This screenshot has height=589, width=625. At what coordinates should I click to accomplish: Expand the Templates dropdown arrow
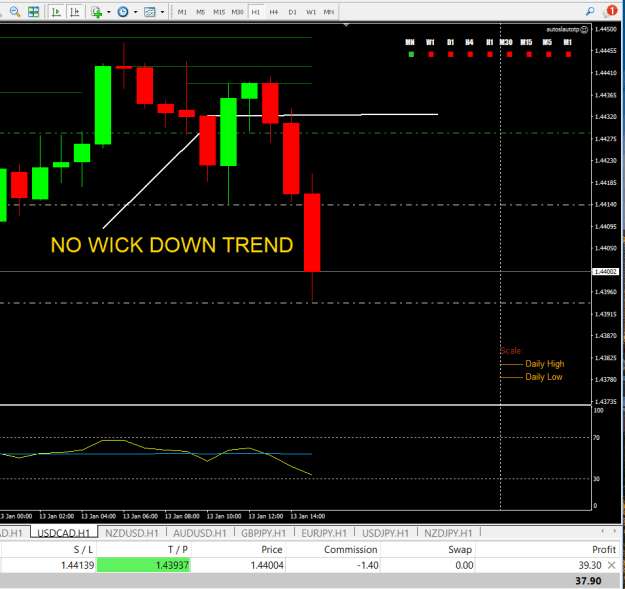[162, 12]
